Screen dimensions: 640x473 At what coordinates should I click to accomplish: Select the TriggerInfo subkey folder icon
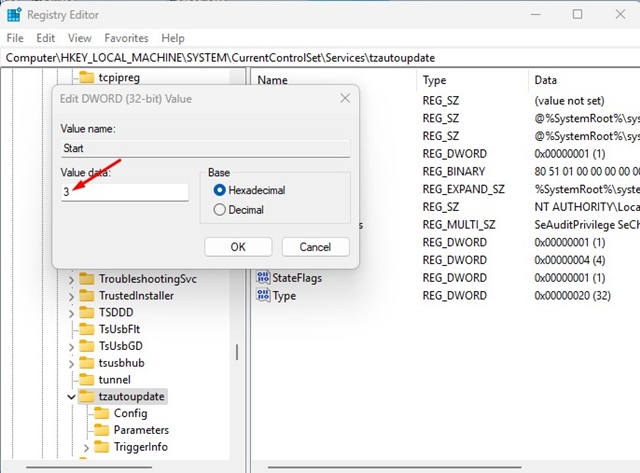[x=101, y=446]
